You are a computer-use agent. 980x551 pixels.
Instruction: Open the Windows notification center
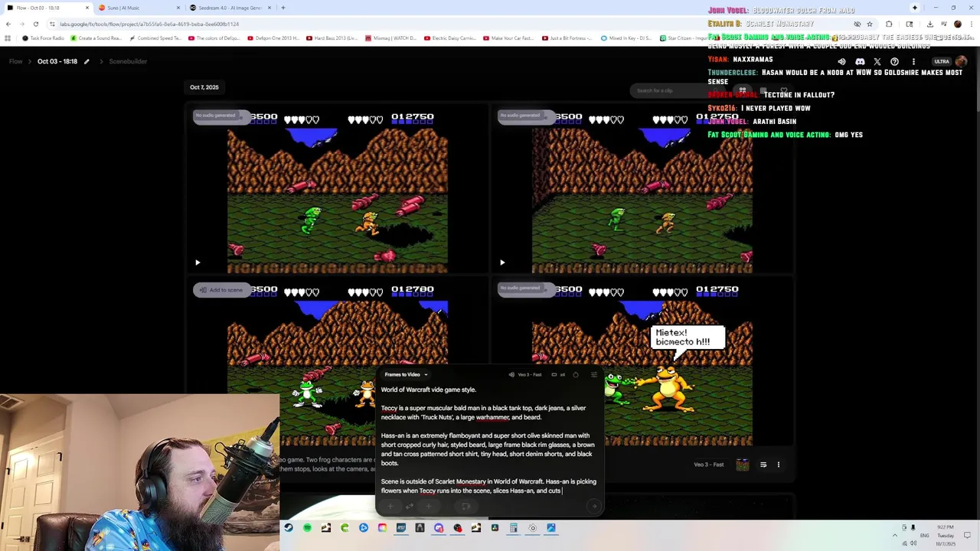coord(965,535)
